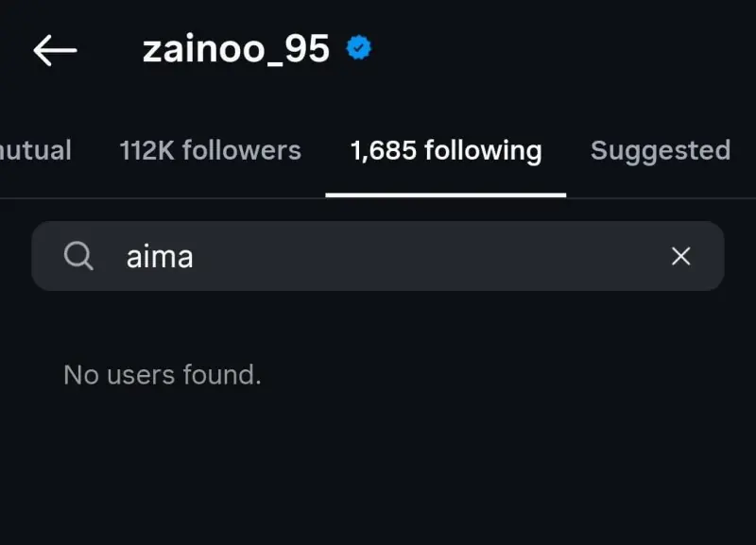Open the Mutual tab
This screenshot has height=545, width=756.
point(35,150)
